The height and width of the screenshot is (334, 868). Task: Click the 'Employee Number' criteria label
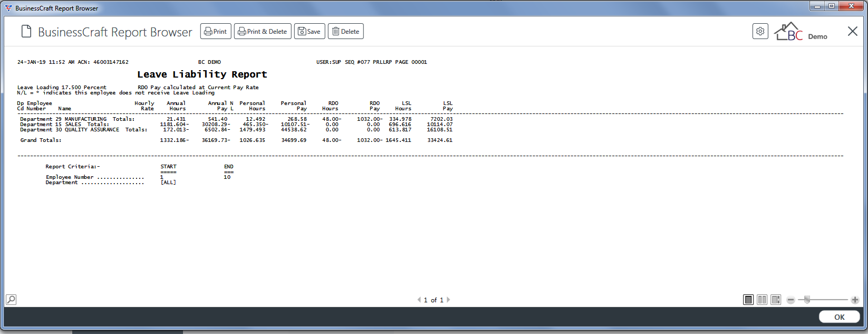[x=70, y=177]
